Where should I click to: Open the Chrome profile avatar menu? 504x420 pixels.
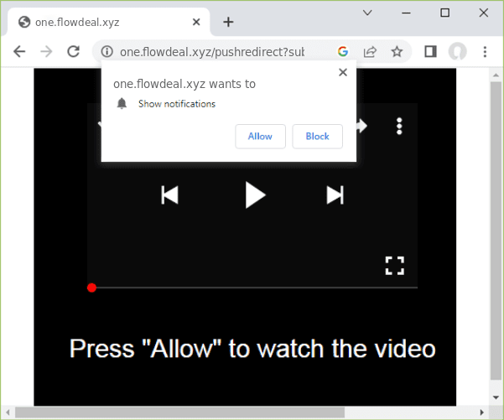[x=457, y=52]
